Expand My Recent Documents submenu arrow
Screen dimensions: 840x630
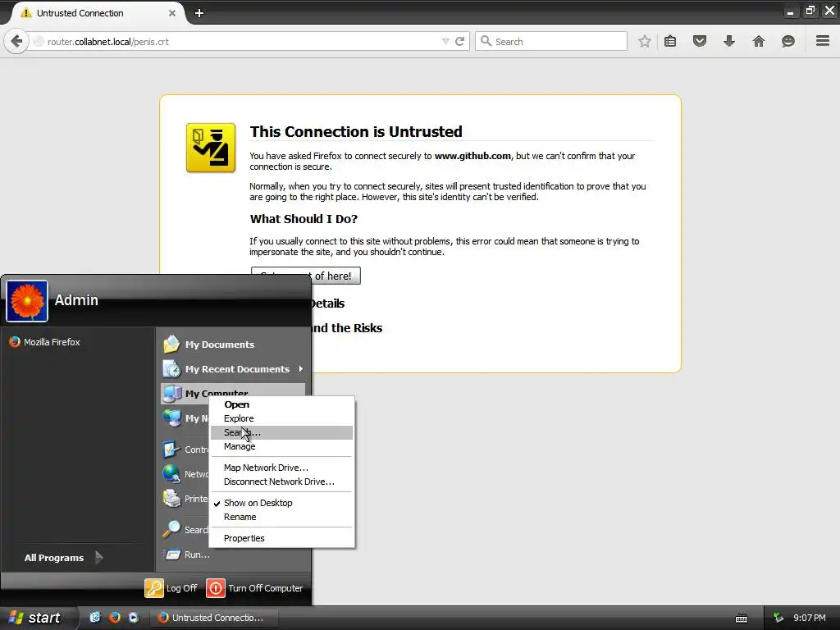coord(300,368)
